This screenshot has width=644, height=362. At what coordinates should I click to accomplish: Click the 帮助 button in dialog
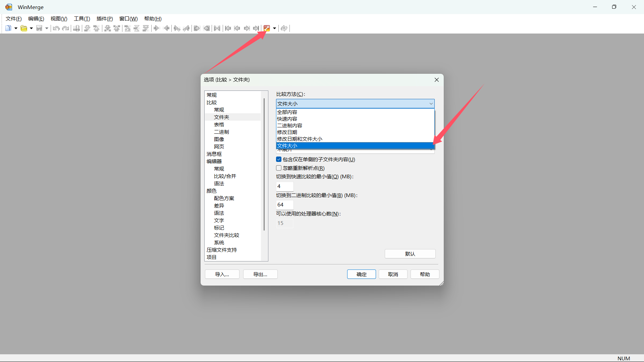tap(425, 274)
